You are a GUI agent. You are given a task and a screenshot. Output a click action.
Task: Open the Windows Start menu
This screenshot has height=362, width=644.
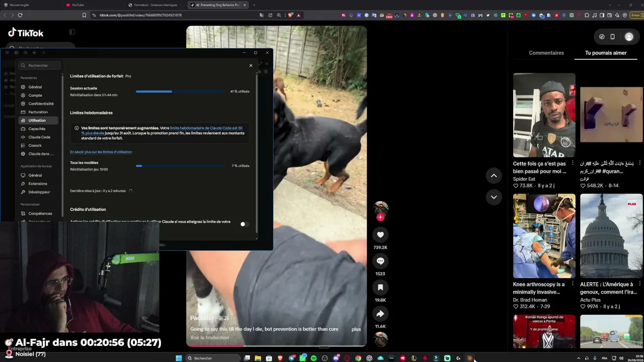coord(179,358)
